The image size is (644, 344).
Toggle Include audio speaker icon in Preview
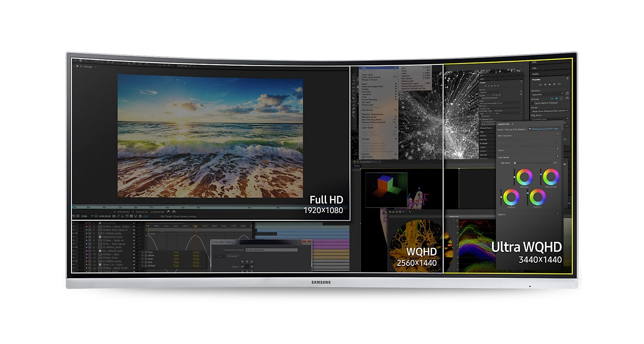[x=557, y=98]
